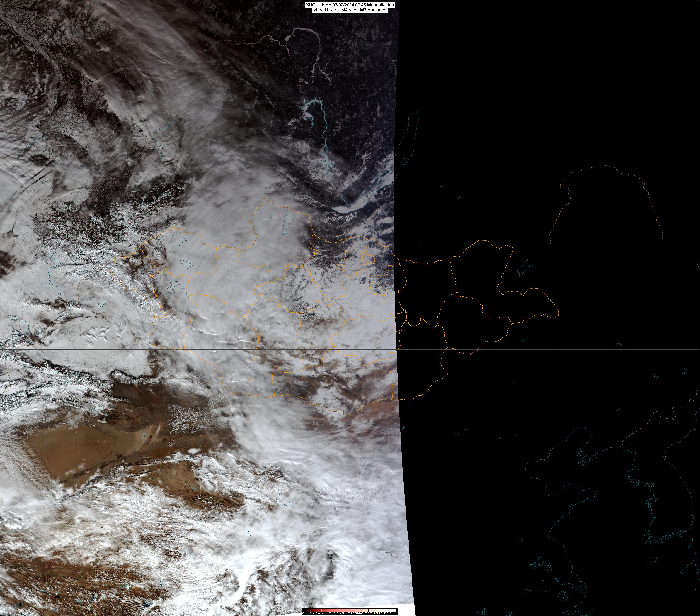Click the 686.60 label on the colorbar
The image size is (700, 616).
(378, 614)
